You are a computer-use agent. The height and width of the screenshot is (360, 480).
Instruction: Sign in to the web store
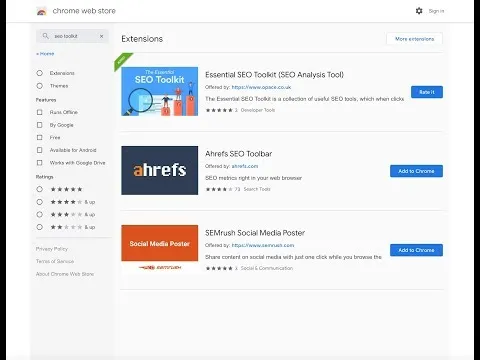point(436,11)
